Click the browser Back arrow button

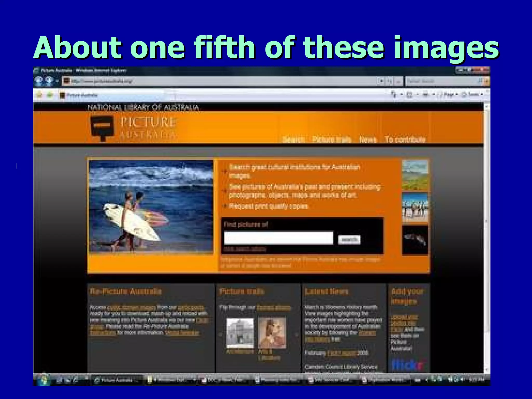[39, 81]
